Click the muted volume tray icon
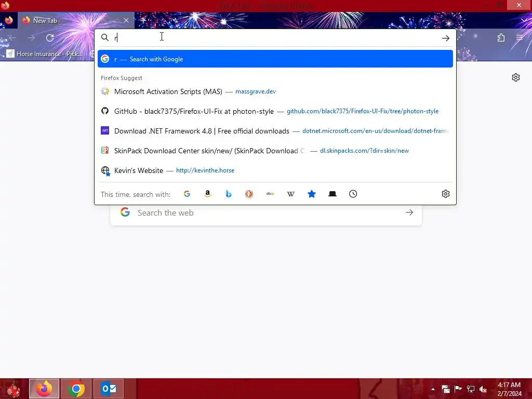 tap(483, 389)
